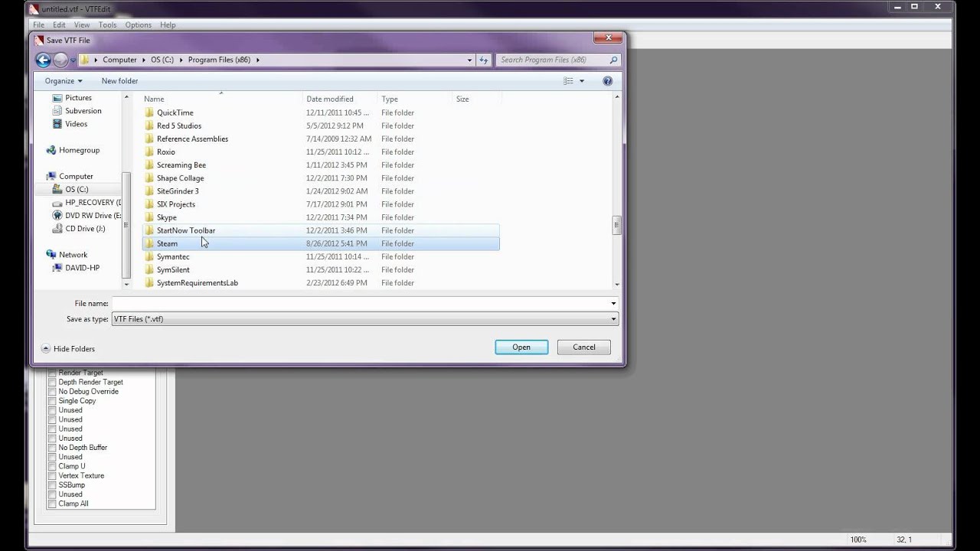Open the Organize dropdown menu
The height and width of the screenshot is (551, 980).
tap(64, 81)
